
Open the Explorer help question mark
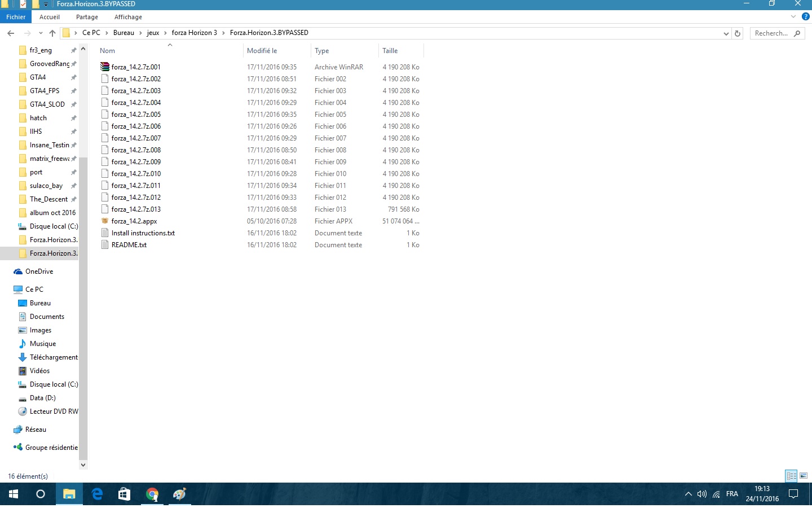point(806,16)
